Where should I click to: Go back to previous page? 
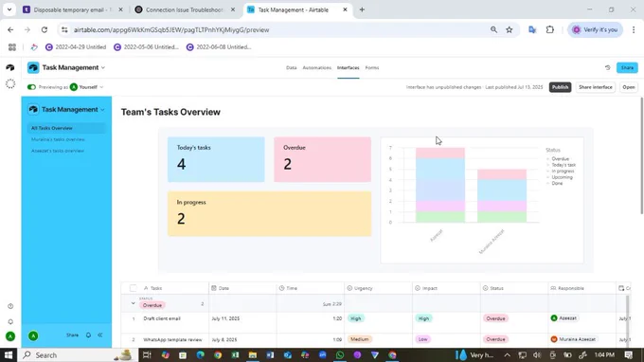pyautogui.click(x=10, y=29)
